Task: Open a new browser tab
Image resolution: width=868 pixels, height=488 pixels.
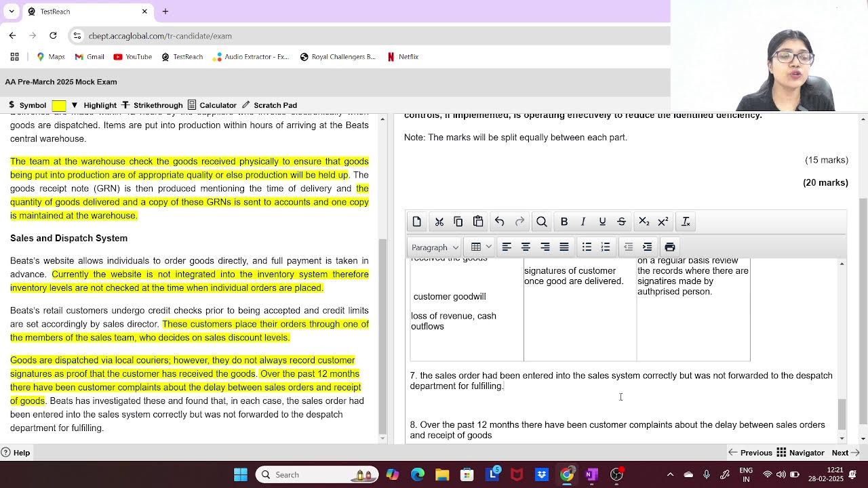Action: coord(165,12)
